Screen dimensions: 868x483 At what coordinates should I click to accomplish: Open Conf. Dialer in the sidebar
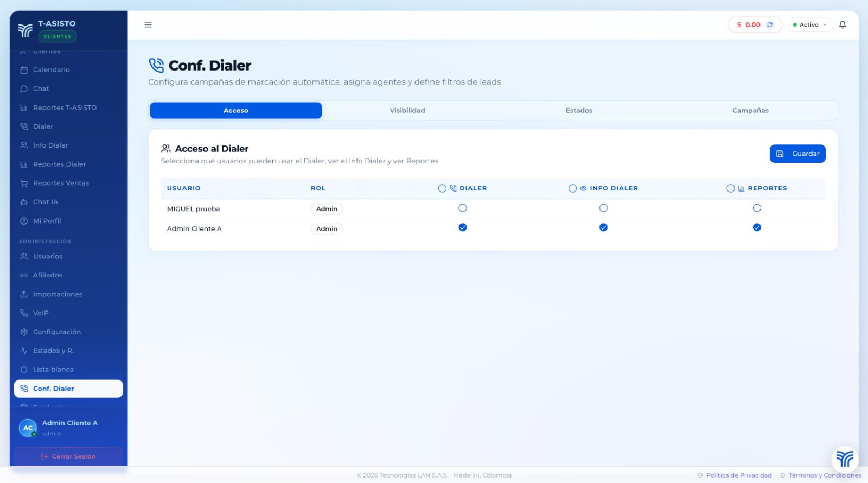(68, 389)
